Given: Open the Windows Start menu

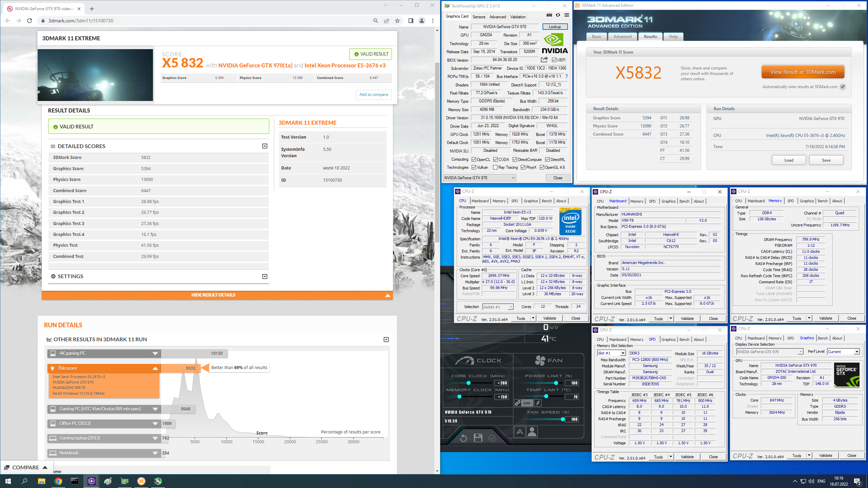Looking at the screenshot, I should pyautogui.click(x=8, y=481).
